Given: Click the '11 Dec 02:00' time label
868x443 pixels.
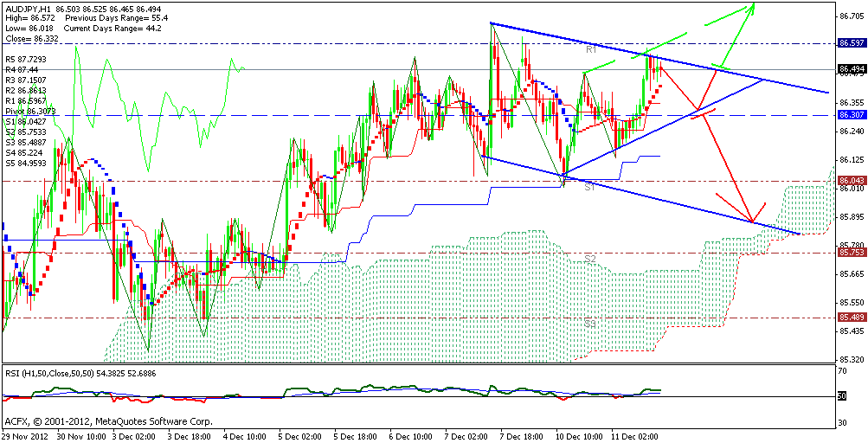Looking at the screenshot, I should [x=633, y=436].
